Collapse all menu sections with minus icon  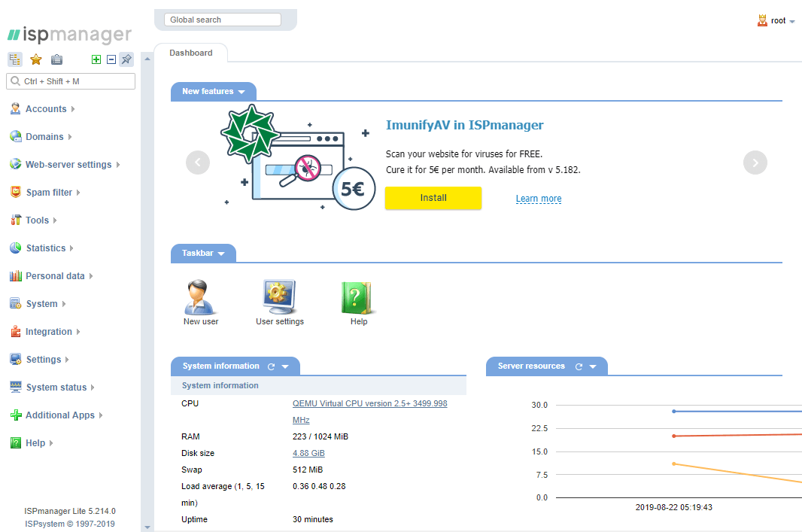pyautogui.click(x=111, y=59)
